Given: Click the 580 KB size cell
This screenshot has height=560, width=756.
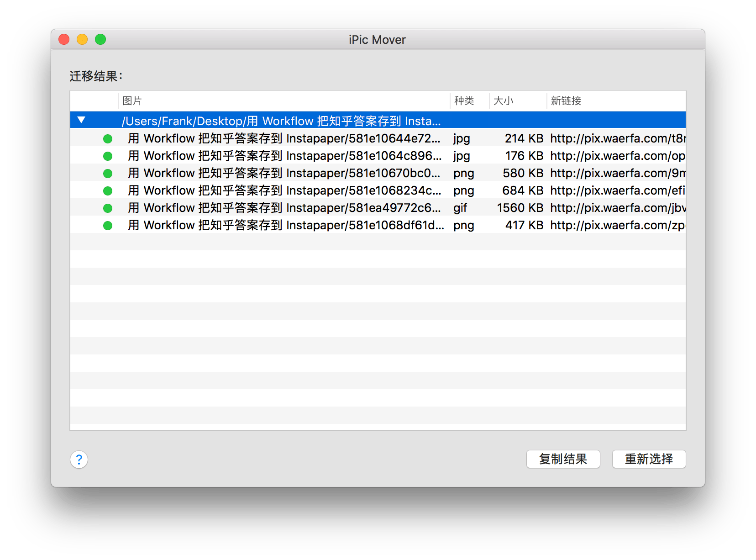Looking at the screenshot, I should tap(523, 173).
